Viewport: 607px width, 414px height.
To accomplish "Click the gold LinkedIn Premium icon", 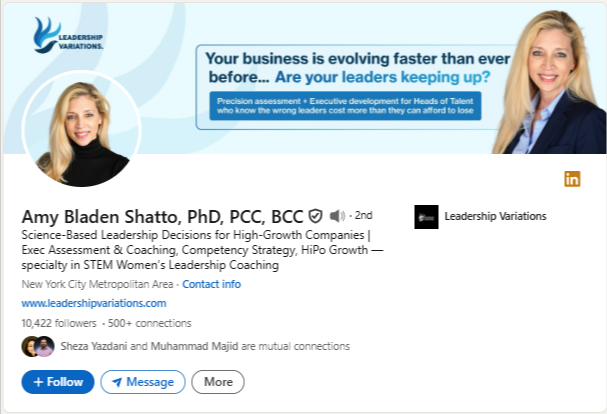I will (572, 179).
